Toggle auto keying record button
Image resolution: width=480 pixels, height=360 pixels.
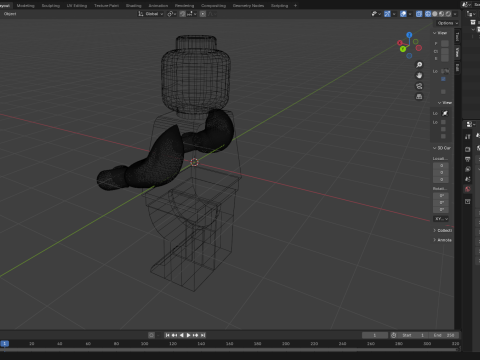pos(151,335)
